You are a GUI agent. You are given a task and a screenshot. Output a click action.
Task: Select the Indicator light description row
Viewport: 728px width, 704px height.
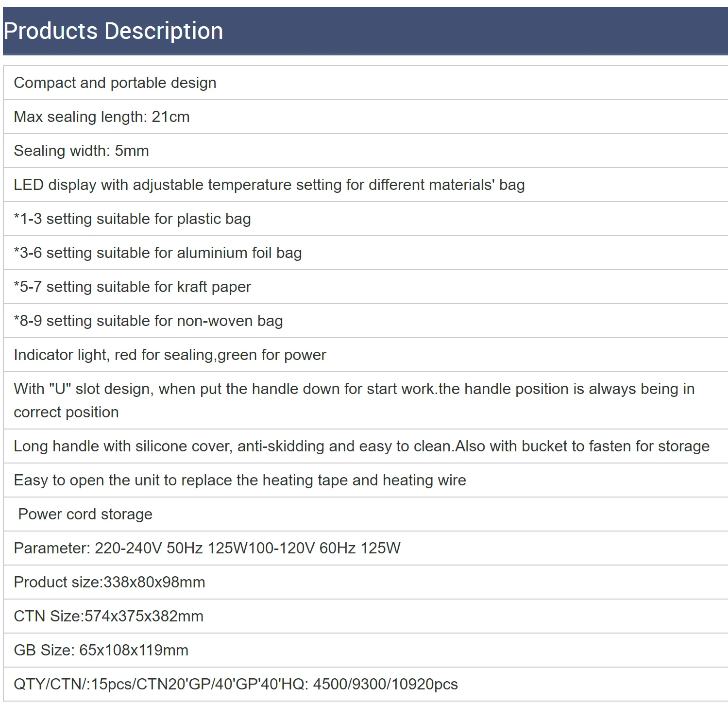[170, 355]
